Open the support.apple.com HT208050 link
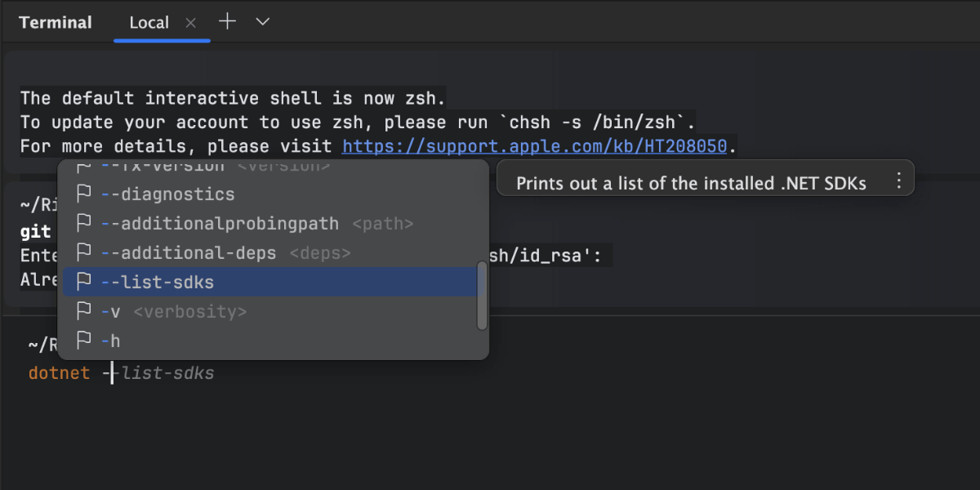 (x=534, y=147)
